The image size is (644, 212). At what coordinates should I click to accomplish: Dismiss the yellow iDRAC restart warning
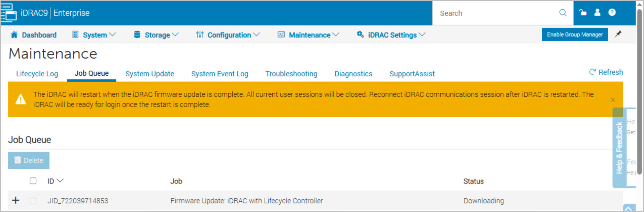pyautogui.click(x=612, y=100)
